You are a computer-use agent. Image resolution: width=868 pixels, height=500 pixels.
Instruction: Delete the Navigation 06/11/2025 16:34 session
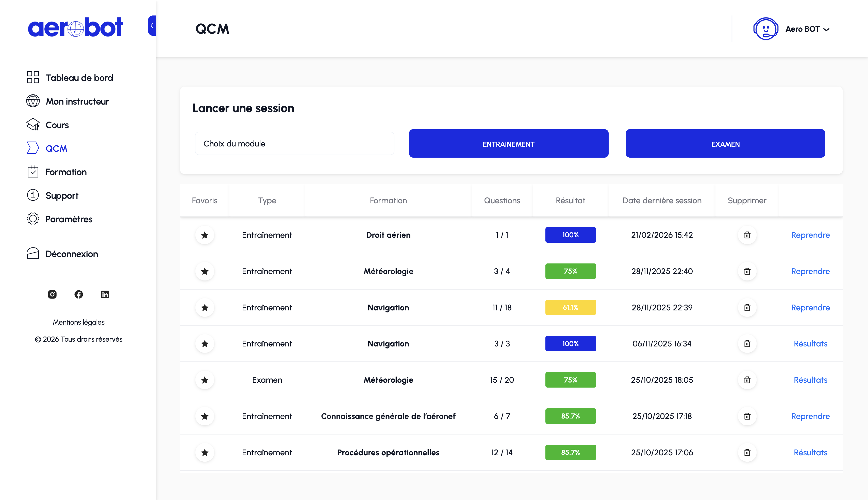[x=747, y=344]
